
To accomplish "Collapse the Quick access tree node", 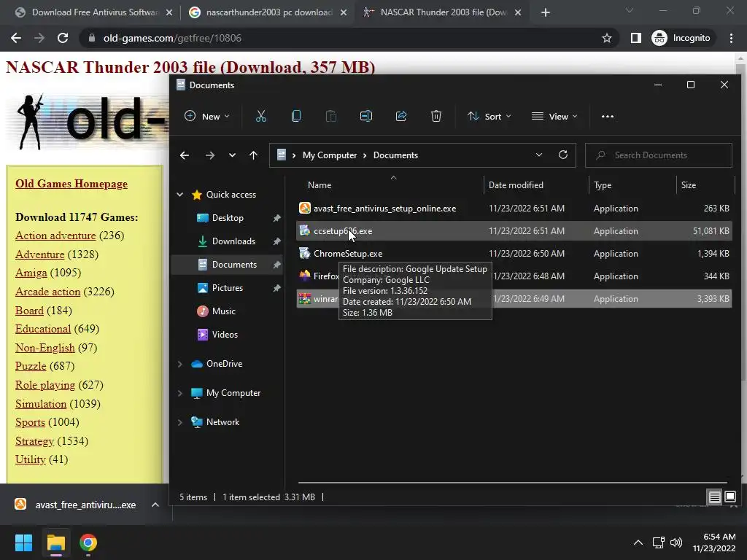I will (180, 194).
